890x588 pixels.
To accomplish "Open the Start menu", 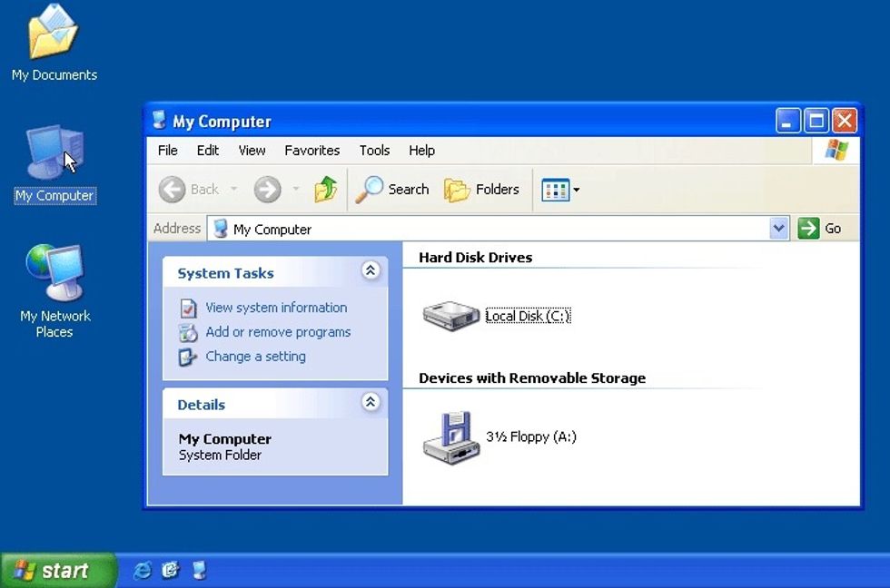I will coord(56,571).
